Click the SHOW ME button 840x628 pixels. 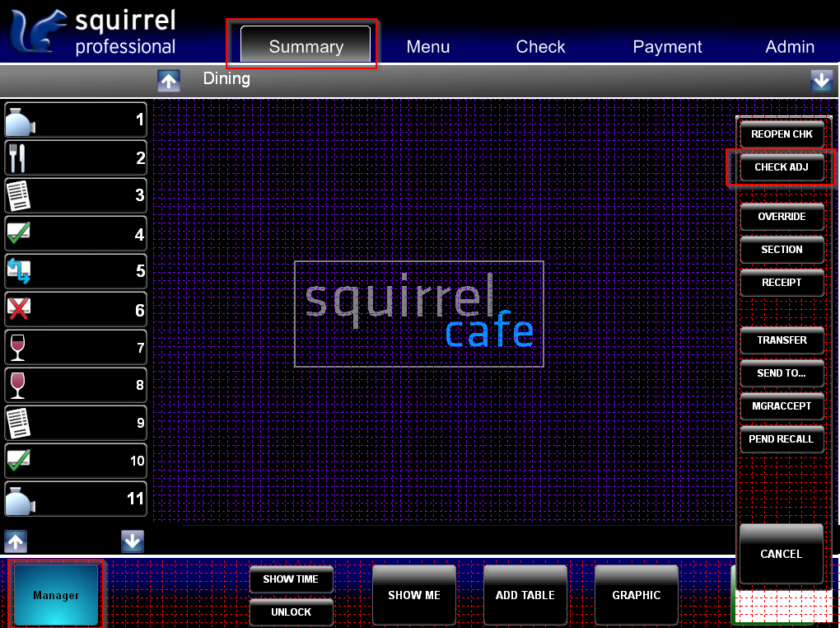pyautogui.click(x=414, y=595)
